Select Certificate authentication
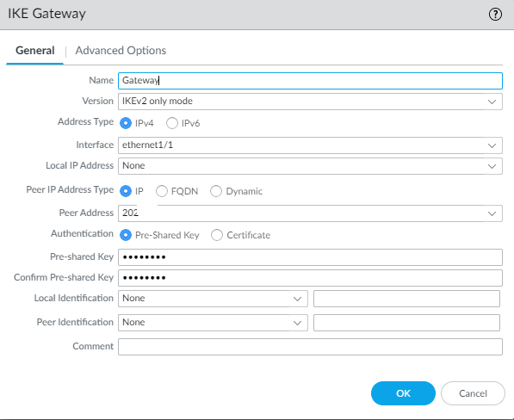 217,235
